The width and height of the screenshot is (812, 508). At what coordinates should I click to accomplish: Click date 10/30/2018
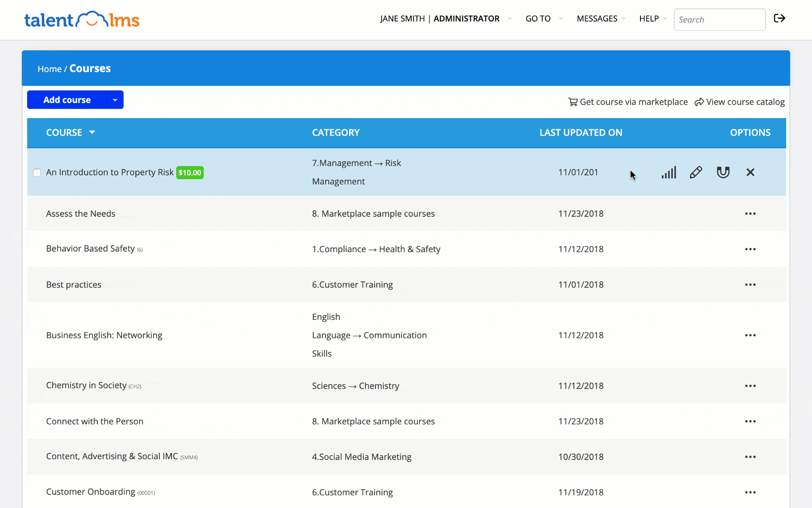tap(581, 457)
